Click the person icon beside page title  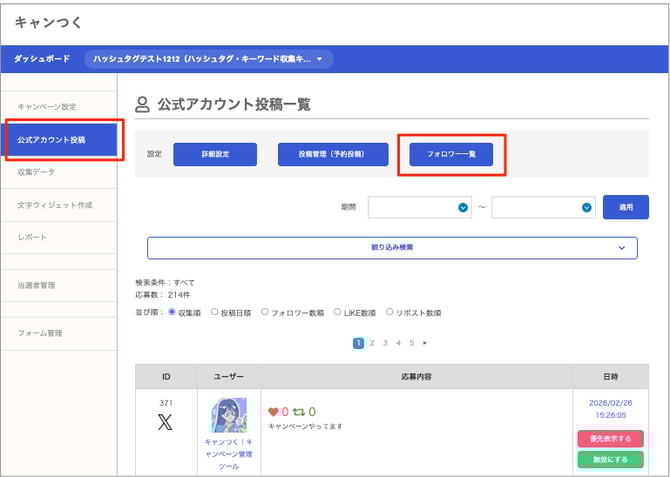point(142,103)
